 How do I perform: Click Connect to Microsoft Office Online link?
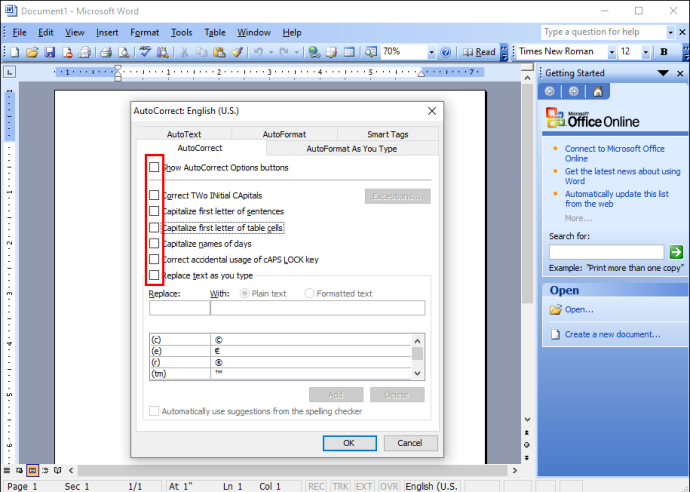[x=614, y=154]
